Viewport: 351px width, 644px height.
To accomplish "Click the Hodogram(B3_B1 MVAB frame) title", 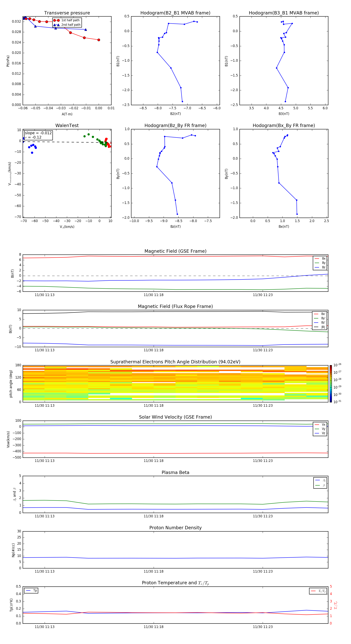I will [284, 13].
